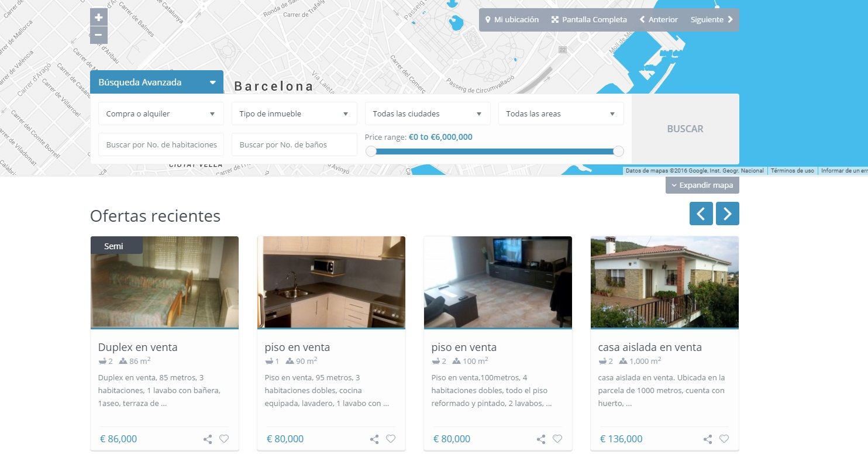The width and height of the screenshot is (868, 468).
Task: Open Todas las ciudades dropdown
Action: (x=428, y=113)
